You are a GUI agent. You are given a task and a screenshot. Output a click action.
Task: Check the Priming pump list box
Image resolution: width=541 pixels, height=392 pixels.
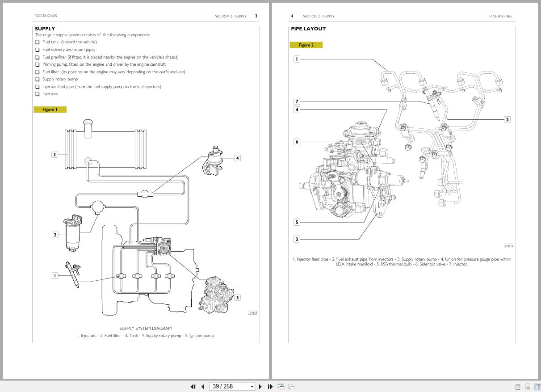(38, 64)
